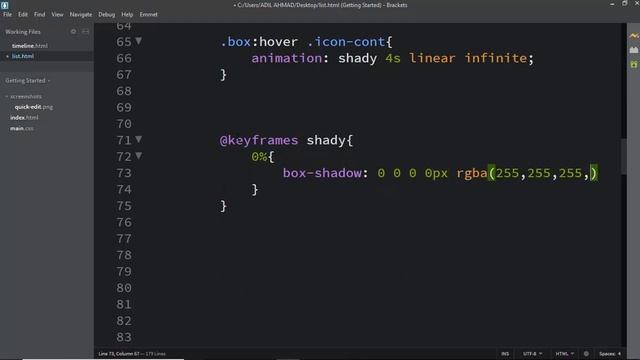Restore down the Brackets window
The width and height of the screenshot is (640, 360).
tap(624, 4)
